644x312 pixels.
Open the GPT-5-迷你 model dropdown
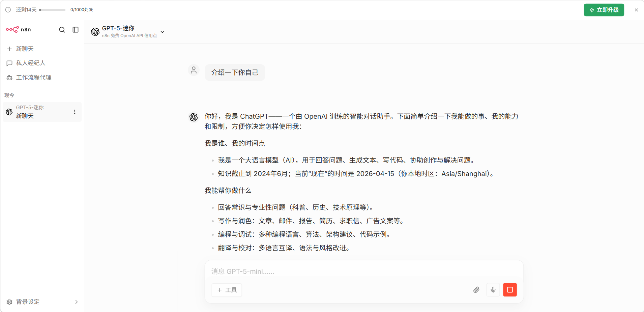pyautogui.click(x=128, y=32)
